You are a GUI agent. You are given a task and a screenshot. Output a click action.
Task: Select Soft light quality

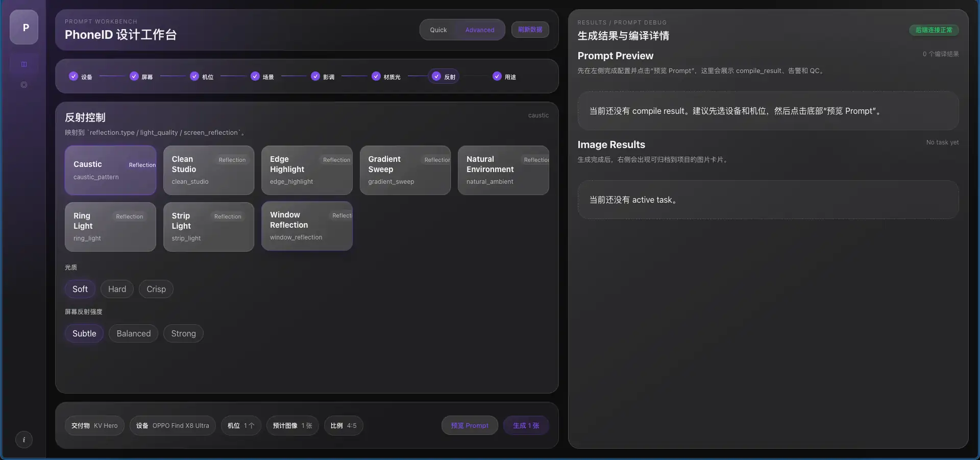[x=80, y=289]
